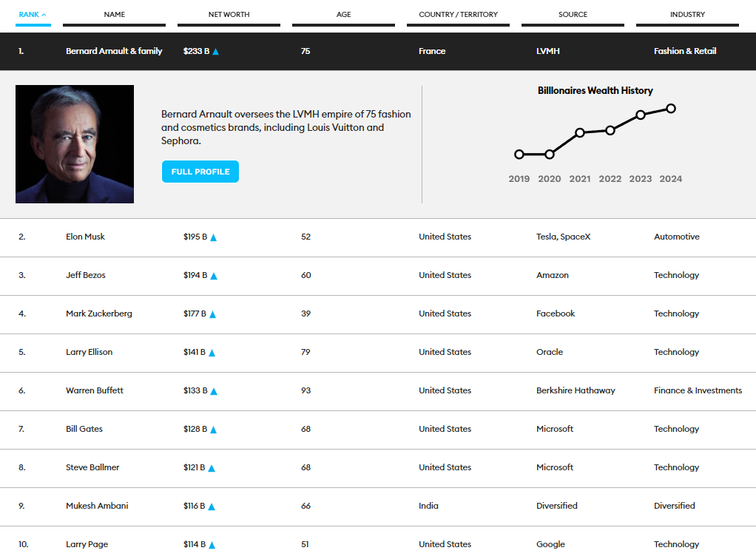Expand the Elon Musk row

tap(85, 237)
